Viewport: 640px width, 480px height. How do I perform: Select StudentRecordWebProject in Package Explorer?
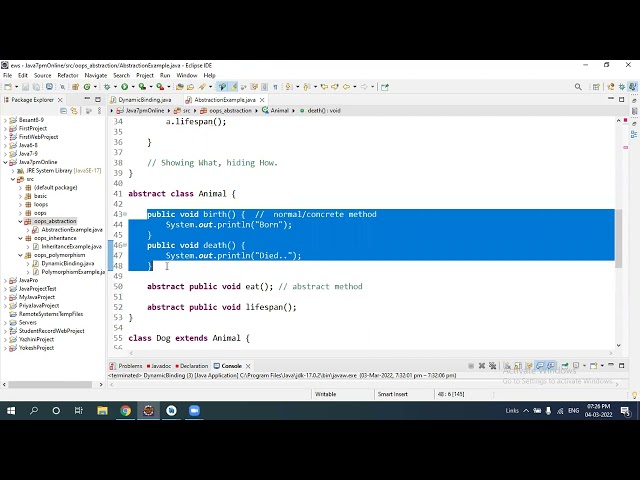click(47, 331)
